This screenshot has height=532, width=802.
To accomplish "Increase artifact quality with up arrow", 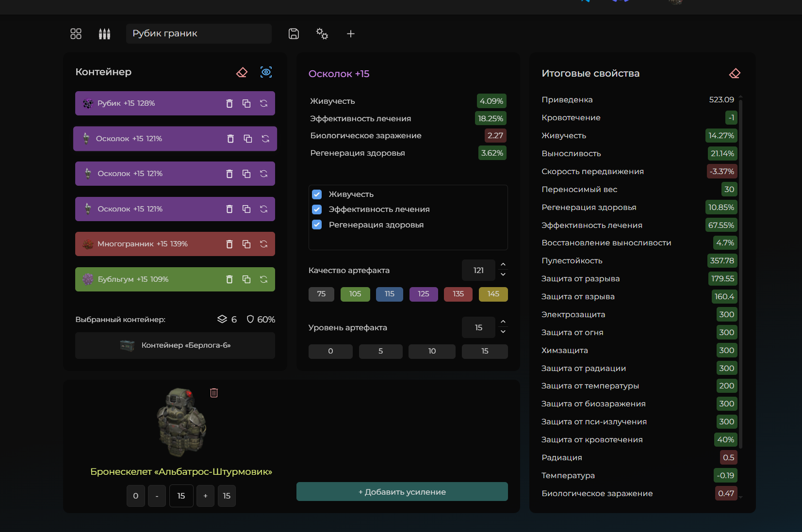I will pos(503,265).
